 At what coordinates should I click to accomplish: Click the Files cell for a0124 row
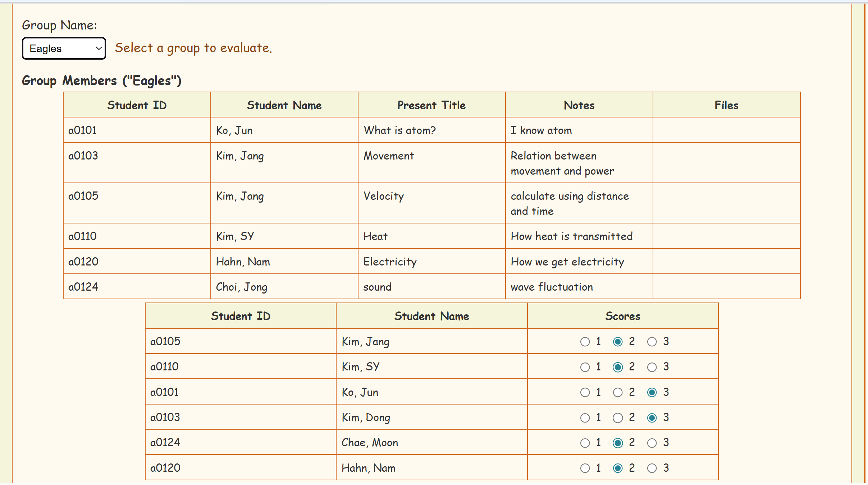coord(726,287)
